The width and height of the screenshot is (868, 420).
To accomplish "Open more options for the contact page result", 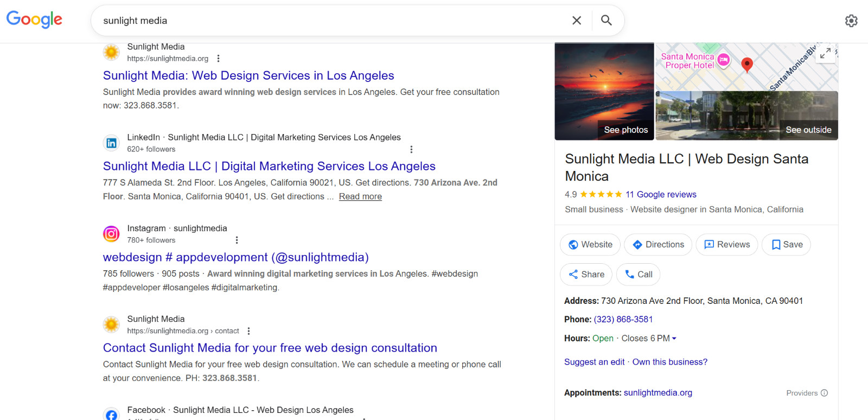I will tap(248, 331).
